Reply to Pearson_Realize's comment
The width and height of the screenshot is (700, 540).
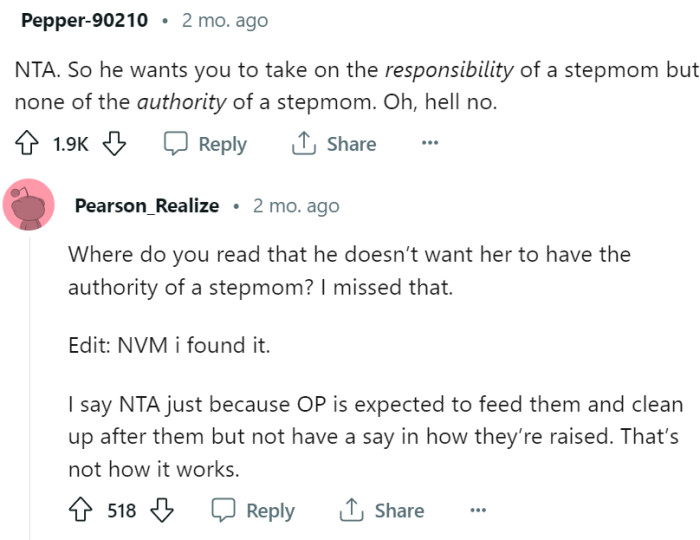click(x=253, y=511)
